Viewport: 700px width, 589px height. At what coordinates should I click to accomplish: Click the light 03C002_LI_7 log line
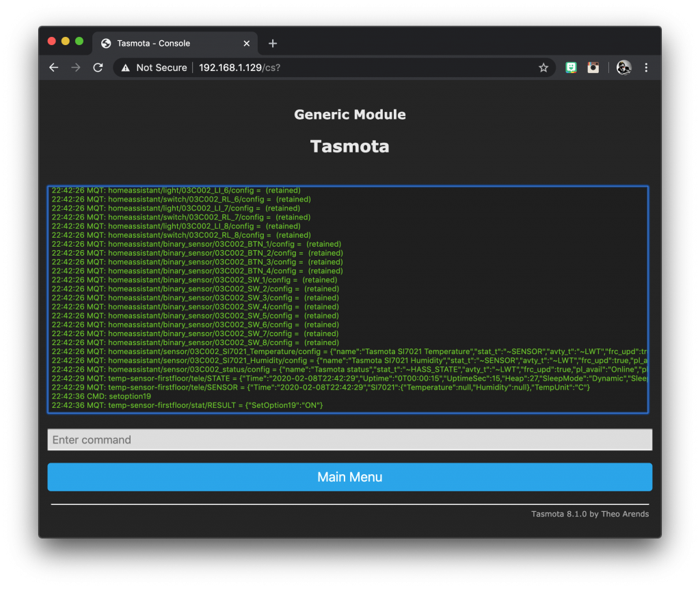[x=176, y=208]
